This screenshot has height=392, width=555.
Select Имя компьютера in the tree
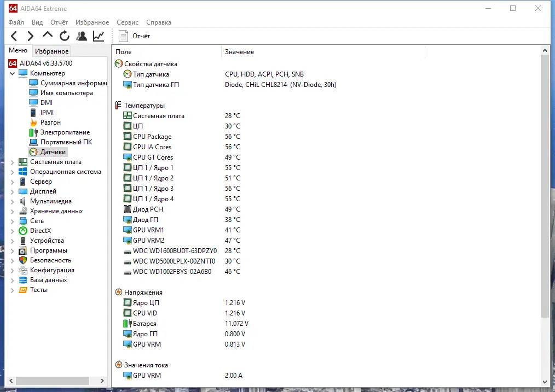67,93
